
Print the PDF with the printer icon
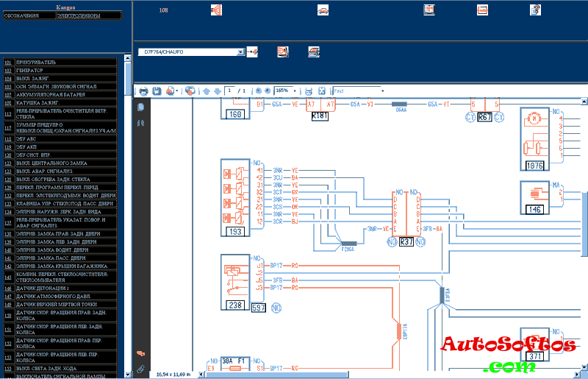(x=143, y=91)
